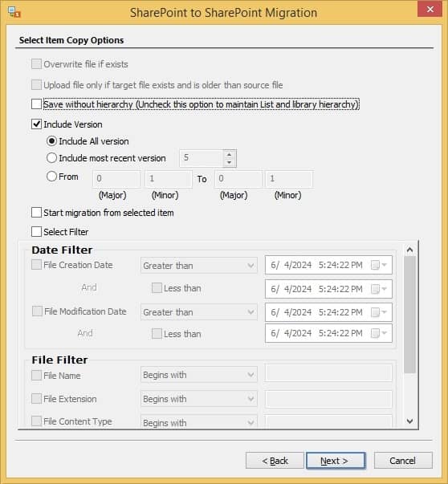Select Include most recent version radio button
This screenshot has height=484, width=448.
(x=51, y=158)
